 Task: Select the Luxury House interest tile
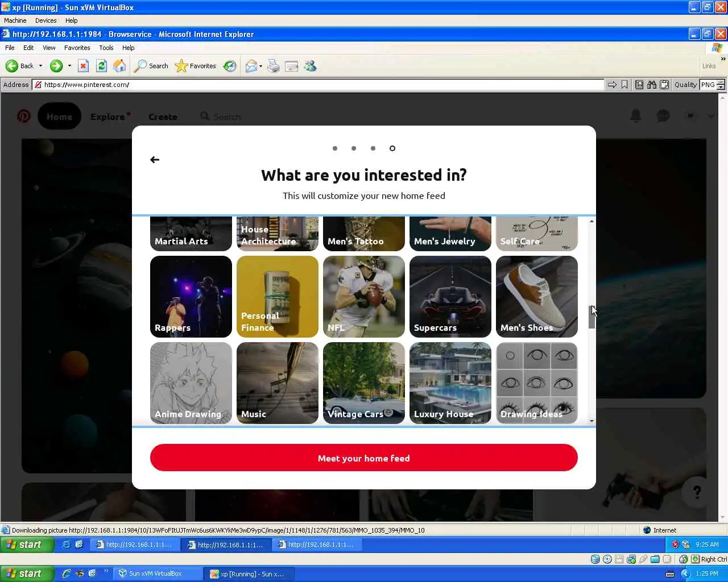point(450,383)
